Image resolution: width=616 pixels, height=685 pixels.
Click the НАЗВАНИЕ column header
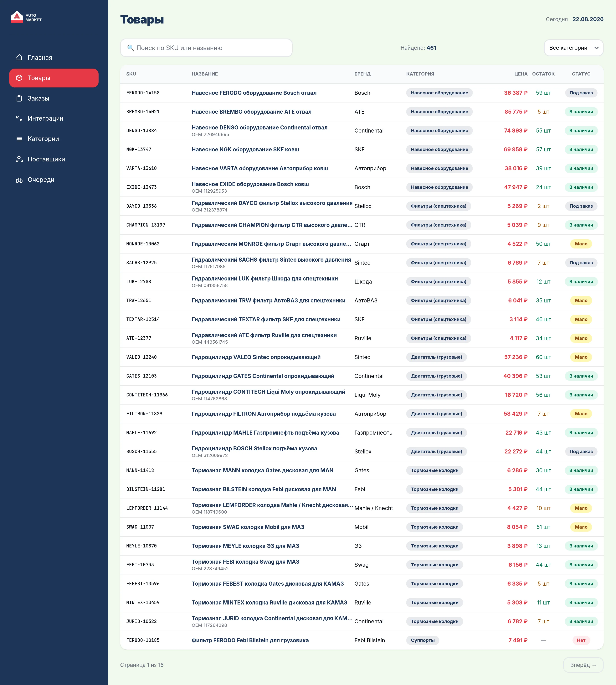[x=205, y=74]
